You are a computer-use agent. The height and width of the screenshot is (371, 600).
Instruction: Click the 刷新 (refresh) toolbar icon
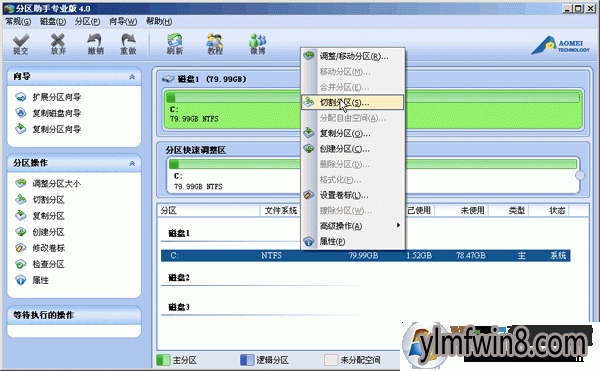[175, 44]
